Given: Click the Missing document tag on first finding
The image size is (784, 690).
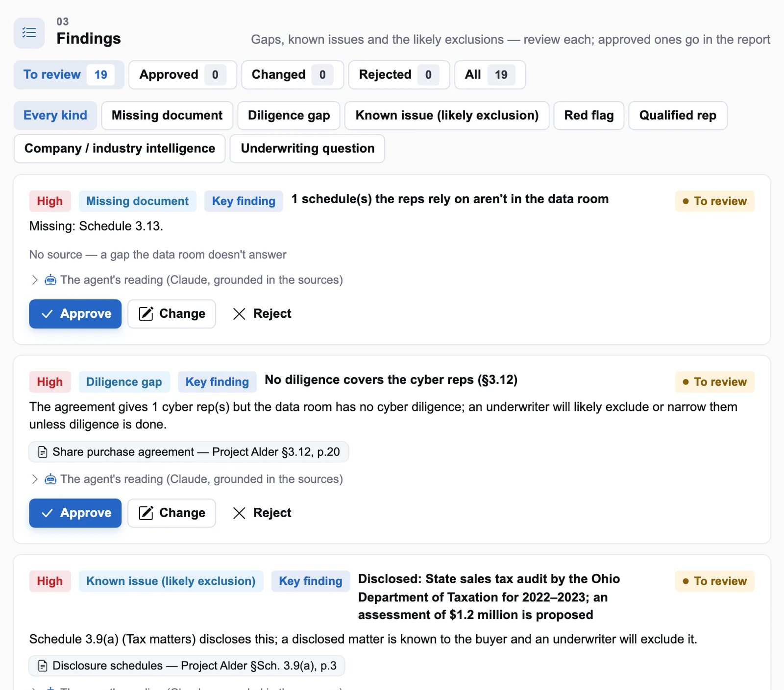Looking at the screenshot, I should 138,201.
